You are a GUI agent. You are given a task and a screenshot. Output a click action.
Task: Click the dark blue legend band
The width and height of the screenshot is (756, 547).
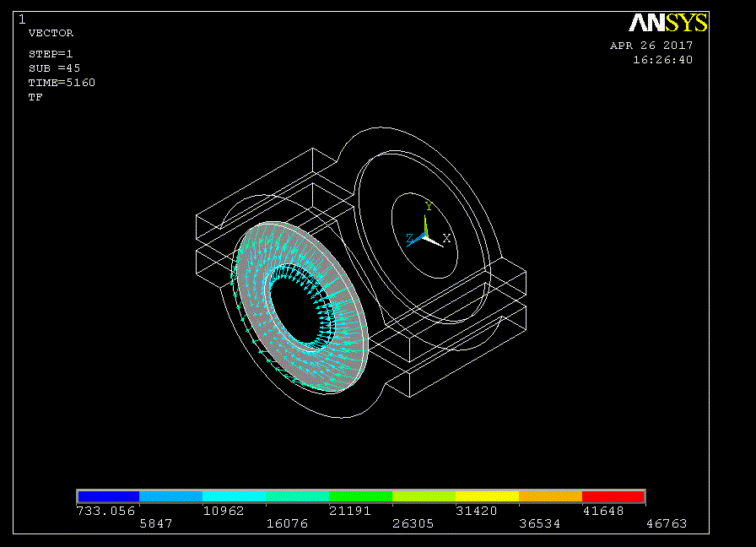point(109,496)
